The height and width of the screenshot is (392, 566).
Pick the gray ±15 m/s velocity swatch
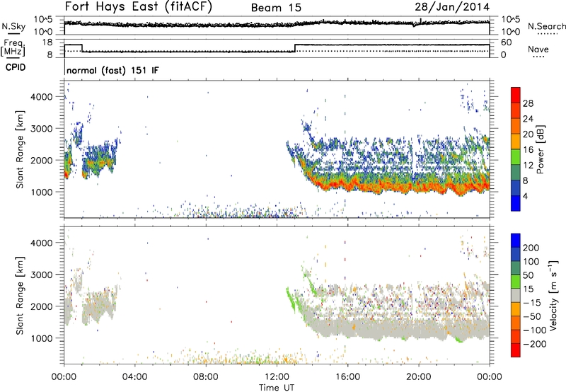(x=516, y=296)
